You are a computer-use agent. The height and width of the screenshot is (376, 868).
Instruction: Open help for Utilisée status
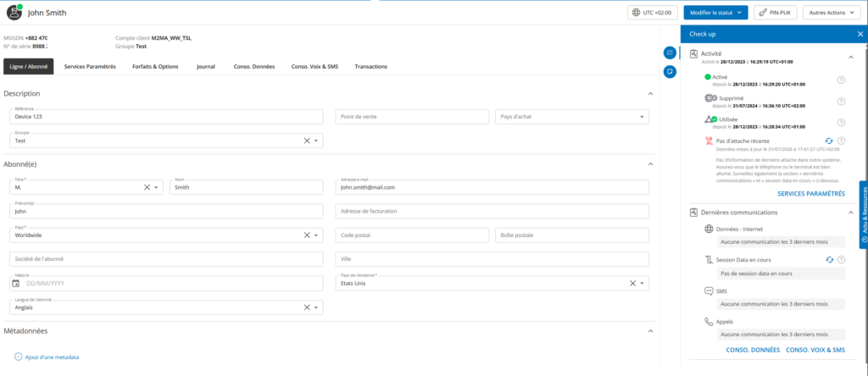pos(841,122)
